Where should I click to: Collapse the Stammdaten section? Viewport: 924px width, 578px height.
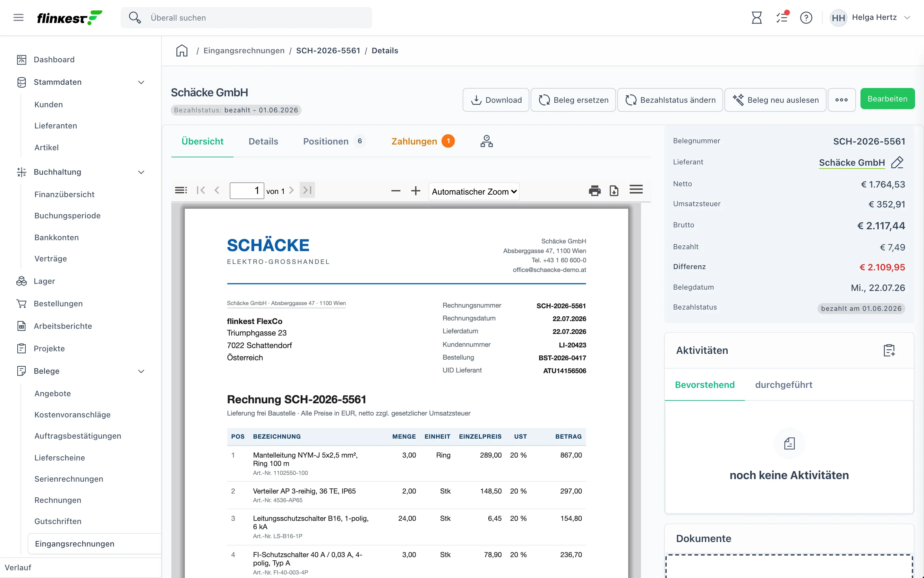[141, 82]
